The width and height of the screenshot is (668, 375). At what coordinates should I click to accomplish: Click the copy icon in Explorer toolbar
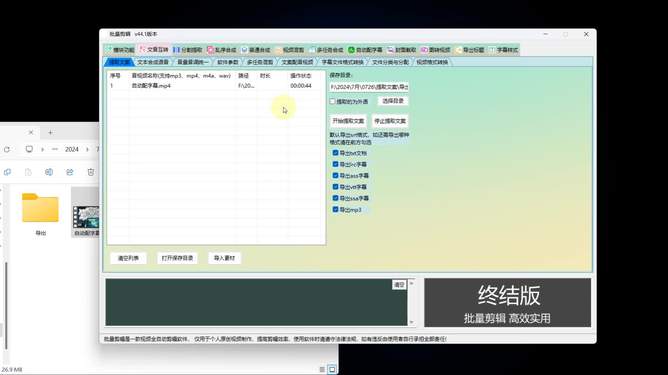[7, 172]
